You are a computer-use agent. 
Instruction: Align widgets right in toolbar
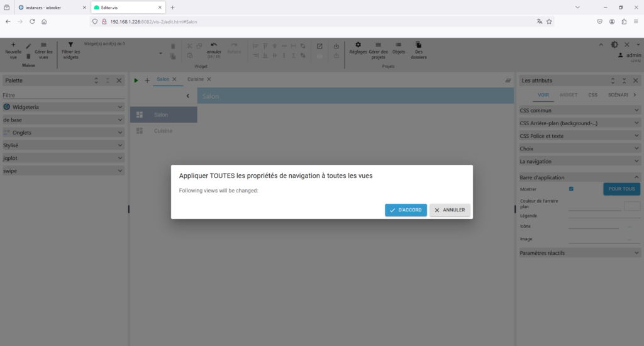click(255, 55)
